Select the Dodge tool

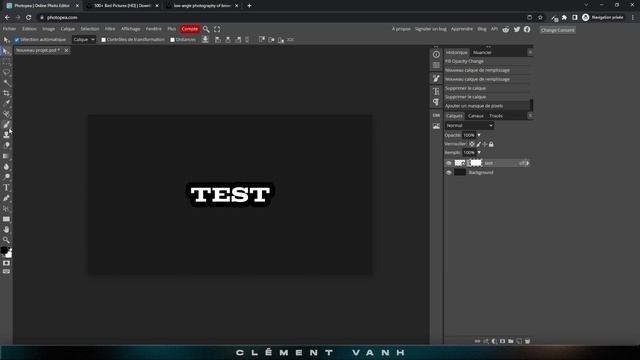pyautogui.click(x=6, y=177)
